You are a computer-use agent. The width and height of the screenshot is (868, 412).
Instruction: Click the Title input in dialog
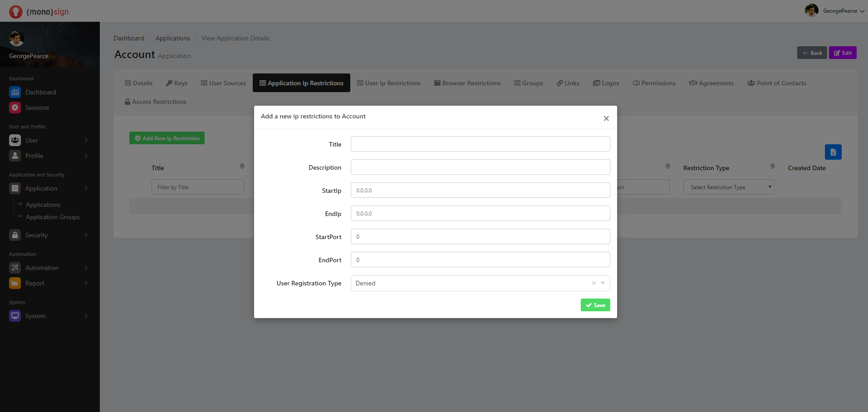480,144
